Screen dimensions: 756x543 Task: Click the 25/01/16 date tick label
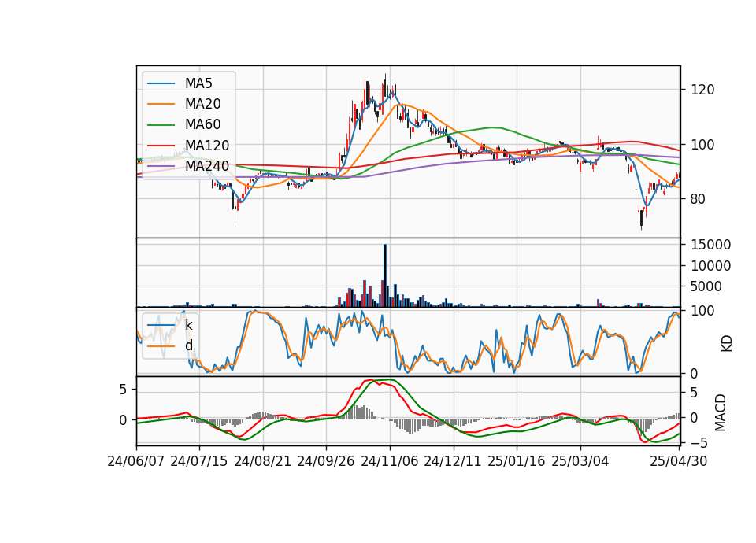pos(517,462)
